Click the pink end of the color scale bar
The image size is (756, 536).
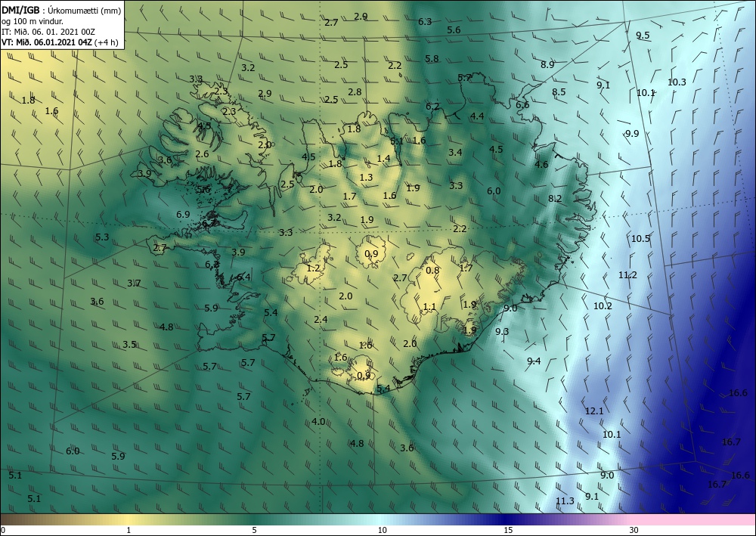click(694, 519)
